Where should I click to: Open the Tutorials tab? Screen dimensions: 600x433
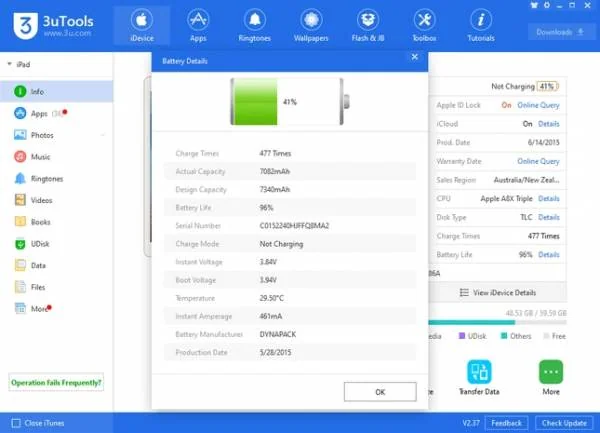(481, 25)
